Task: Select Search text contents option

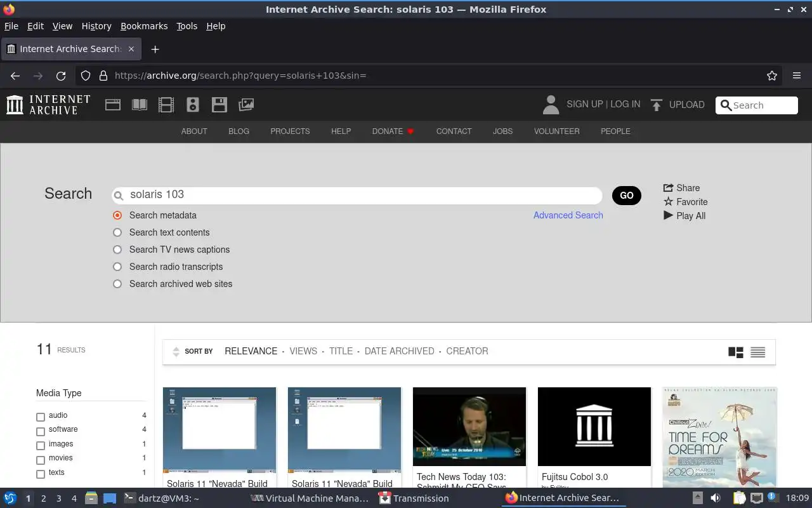Action: pyautogui.click(x=117, y=232)
